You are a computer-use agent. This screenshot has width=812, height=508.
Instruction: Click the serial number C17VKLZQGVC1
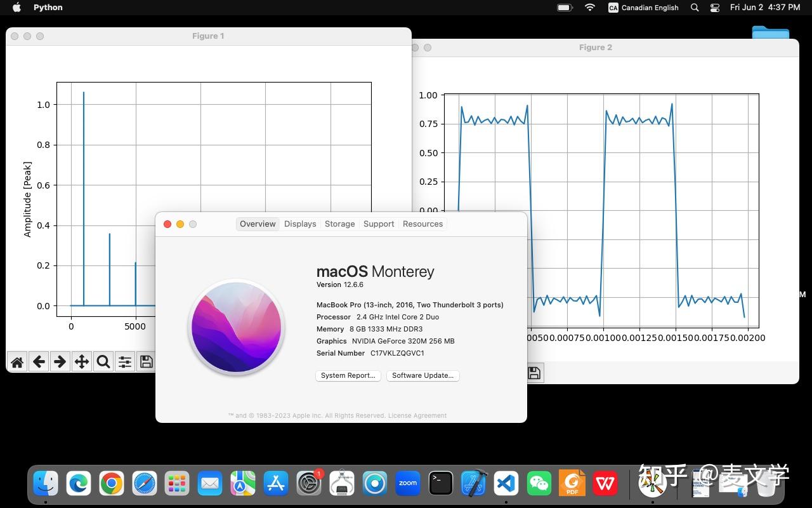pyautogui.click(x=397, y=354)
